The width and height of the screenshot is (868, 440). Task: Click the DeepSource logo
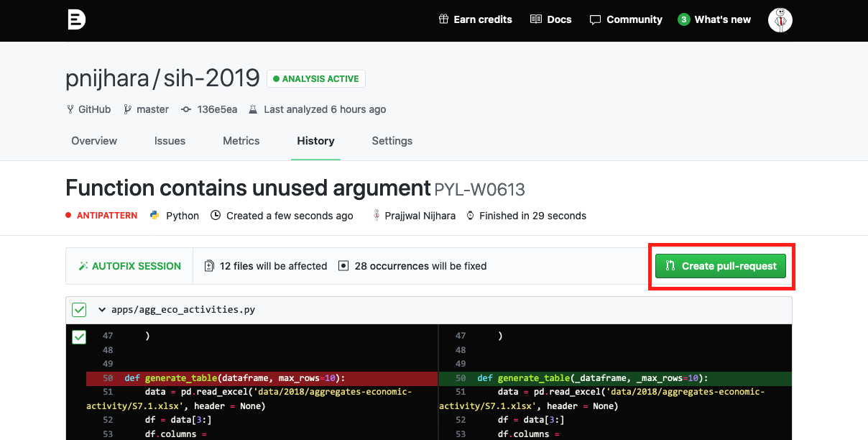[x=75, y=19]
